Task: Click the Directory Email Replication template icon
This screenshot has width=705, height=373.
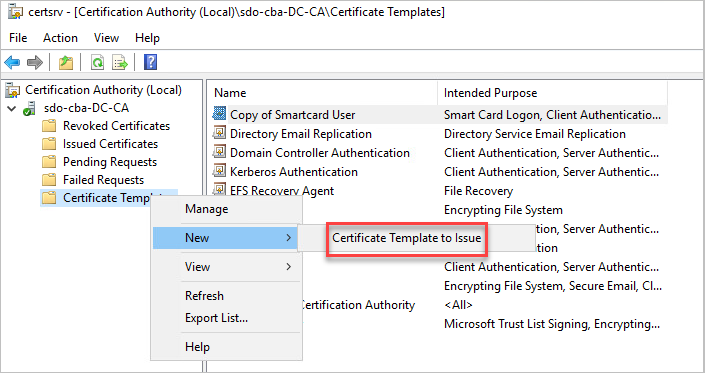Action: [x=219, y=133]
